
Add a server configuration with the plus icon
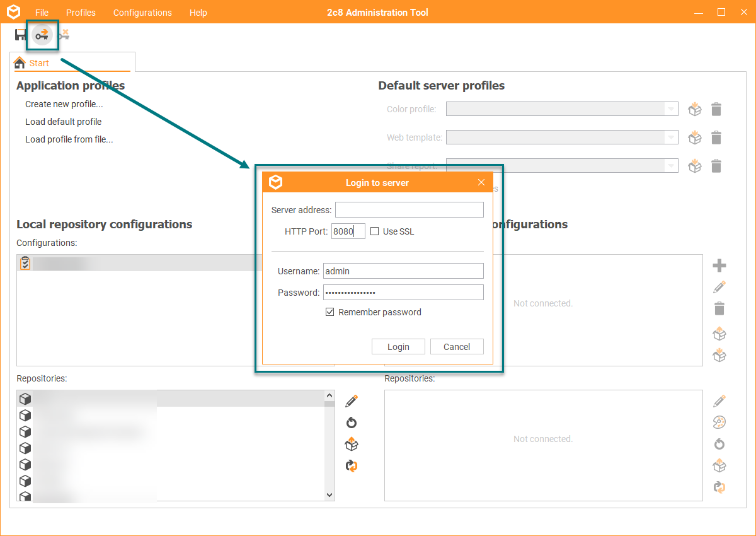click(x=719, y=265)
